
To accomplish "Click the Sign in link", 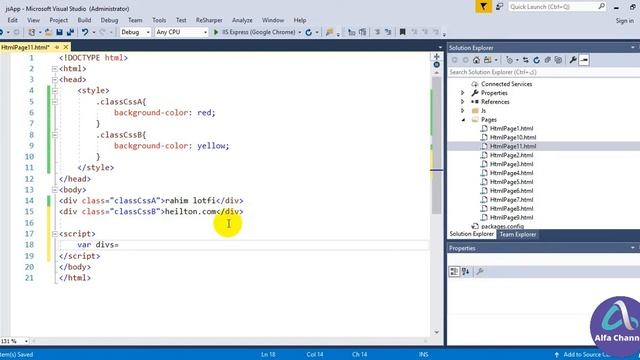I will pyautogui.click(x=624, y=20).
